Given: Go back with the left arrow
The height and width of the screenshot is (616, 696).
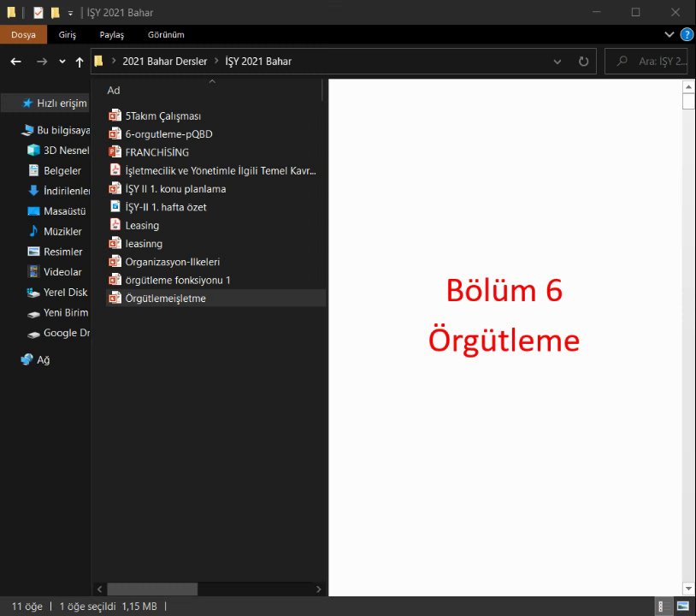Looking at the screenshot, I should 16,62.
